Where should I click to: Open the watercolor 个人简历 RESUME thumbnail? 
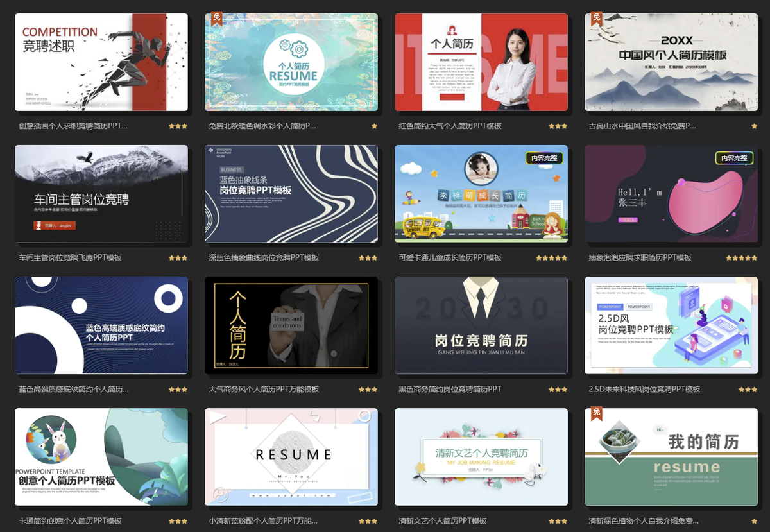(x=291, y=62)
